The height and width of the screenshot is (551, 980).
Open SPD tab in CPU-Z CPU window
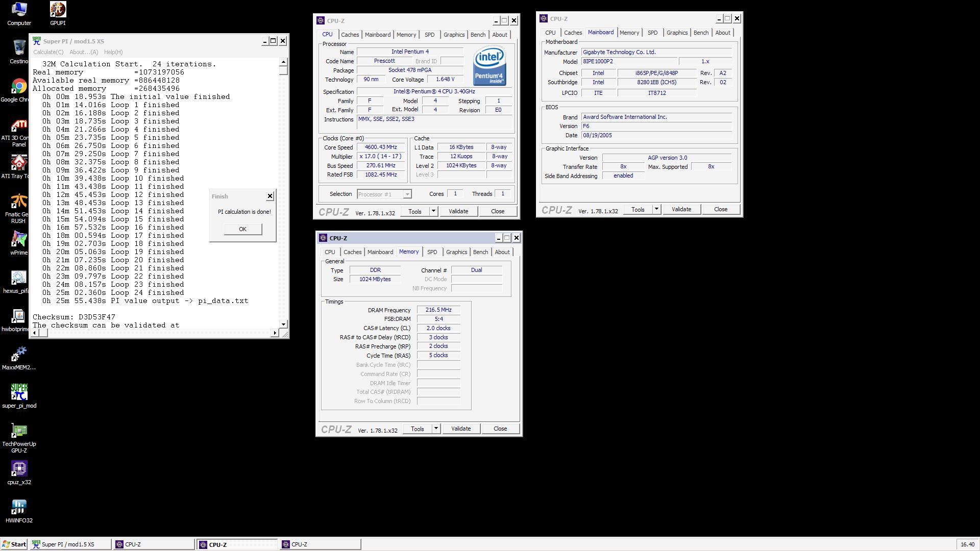pos(430,35)
